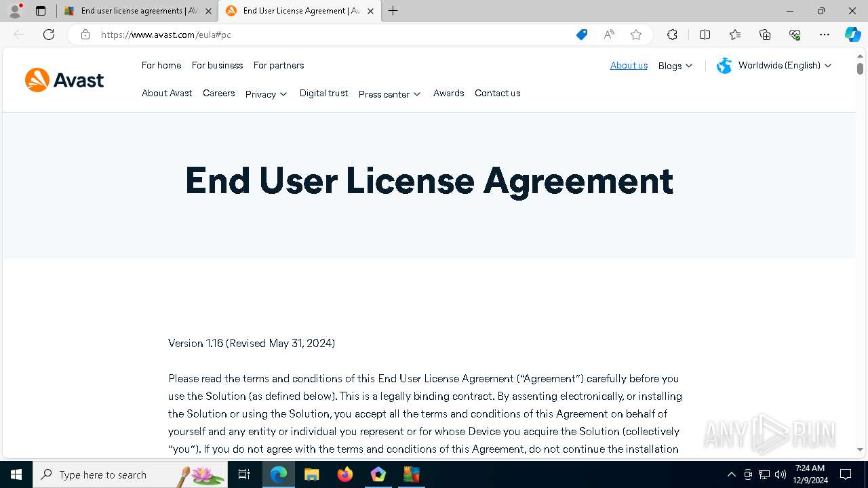868x488 pixels.
Task: Open the Edge profile icon
Action: [x=15, y=11]
